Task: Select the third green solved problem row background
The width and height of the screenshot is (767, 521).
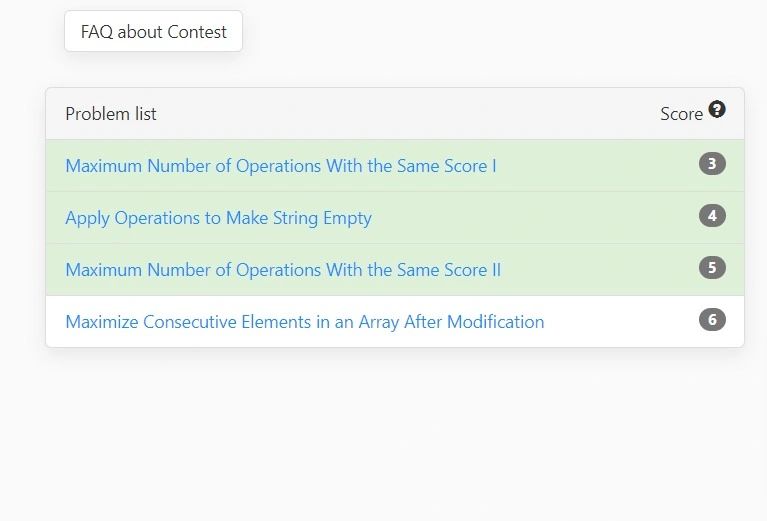Action: [600, 270]
